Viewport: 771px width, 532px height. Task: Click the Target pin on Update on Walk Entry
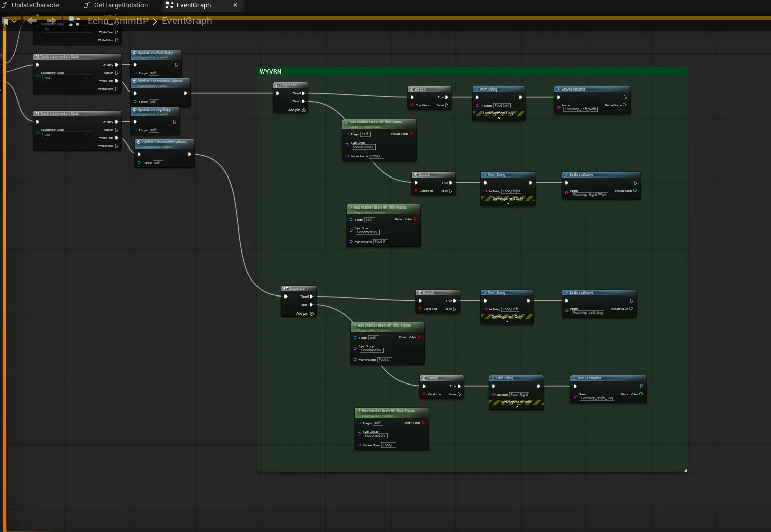click(135, 73)
